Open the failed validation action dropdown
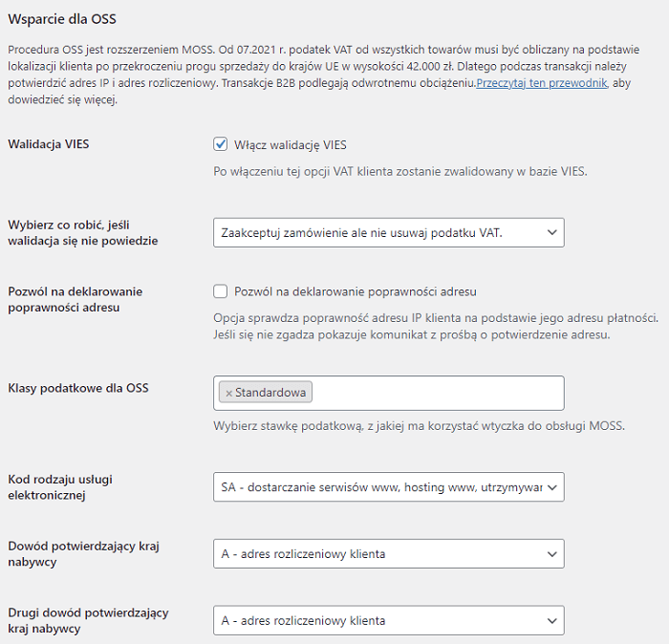The width and height of the screenshot is (669, 644). [x=389, y=232]
